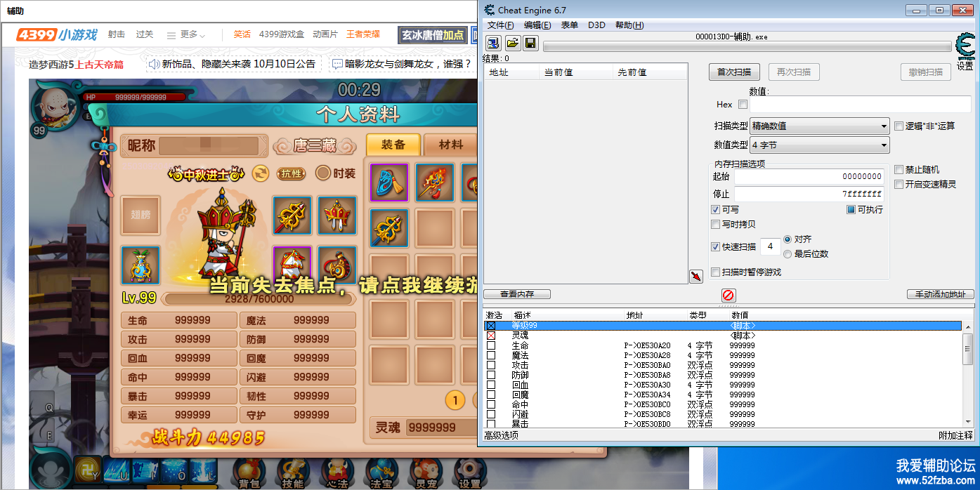Open the 帮助 menu
The width and height of the screenshot is (980, 490).
[x=629, y=25]
